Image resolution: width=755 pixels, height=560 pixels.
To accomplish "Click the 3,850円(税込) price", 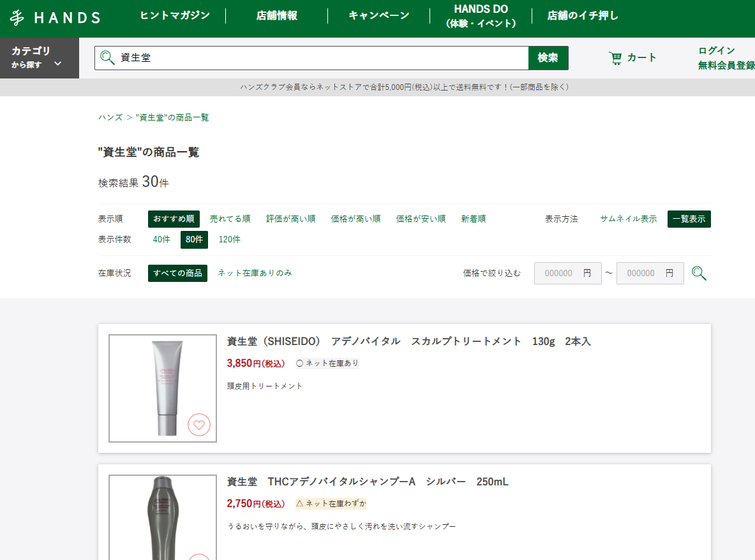I will pyautogui.click(x=256, y=363).
